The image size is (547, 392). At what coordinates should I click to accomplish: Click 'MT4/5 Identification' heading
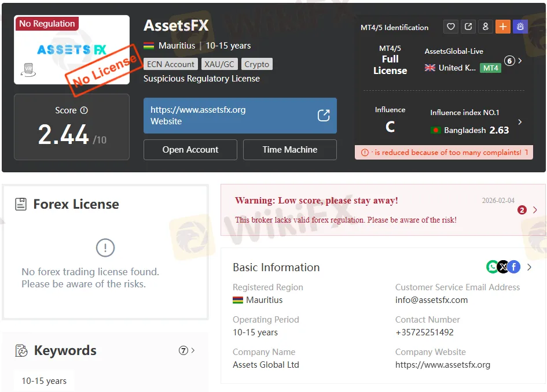coord(395,28)
